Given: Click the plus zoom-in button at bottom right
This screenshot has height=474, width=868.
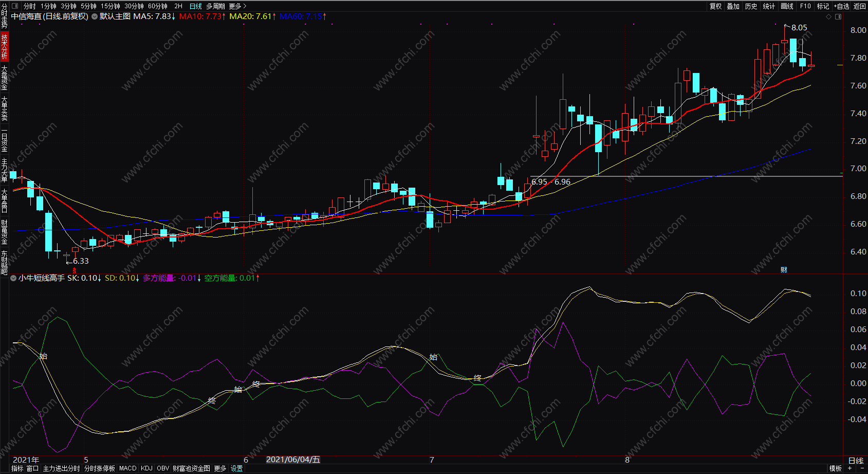Looking at the screenshot, I should [850, 468].
